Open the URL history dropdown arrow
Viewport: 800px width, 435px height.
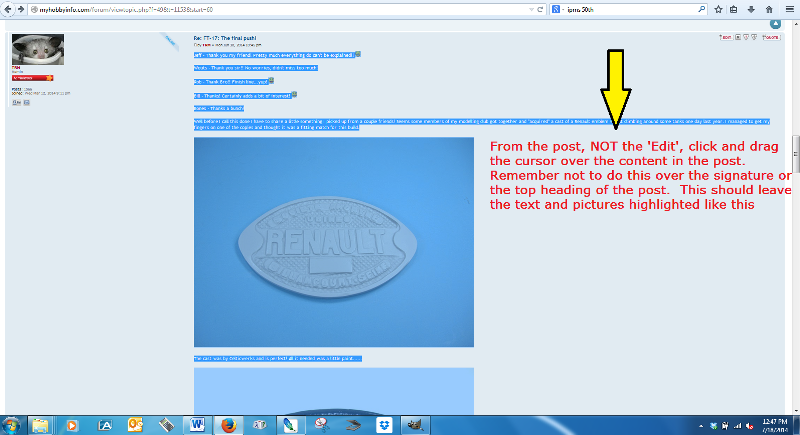coord(532,9)
